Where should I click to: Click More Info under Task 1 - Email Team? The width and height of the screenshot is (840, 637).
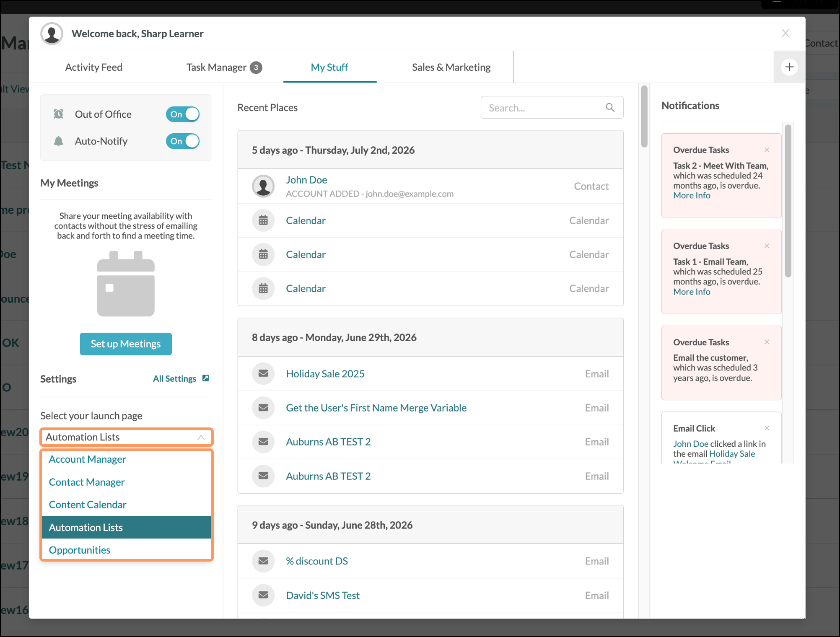(692, 292)
